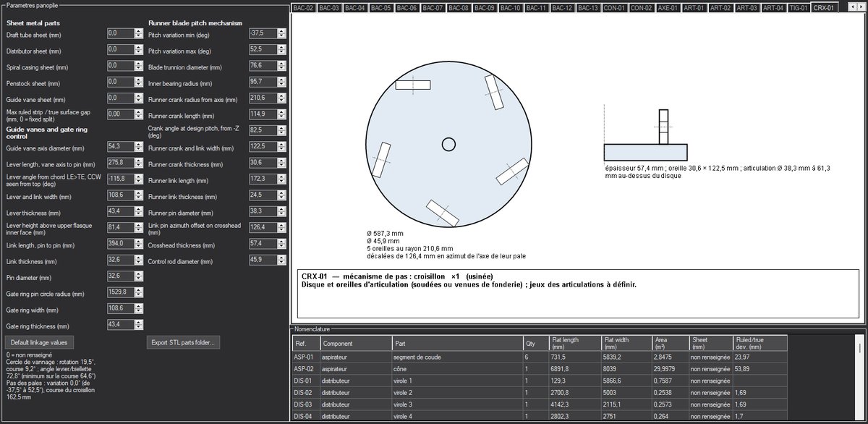
Task: Select the TIG-01 tab
Action: (x=799, y=8)
